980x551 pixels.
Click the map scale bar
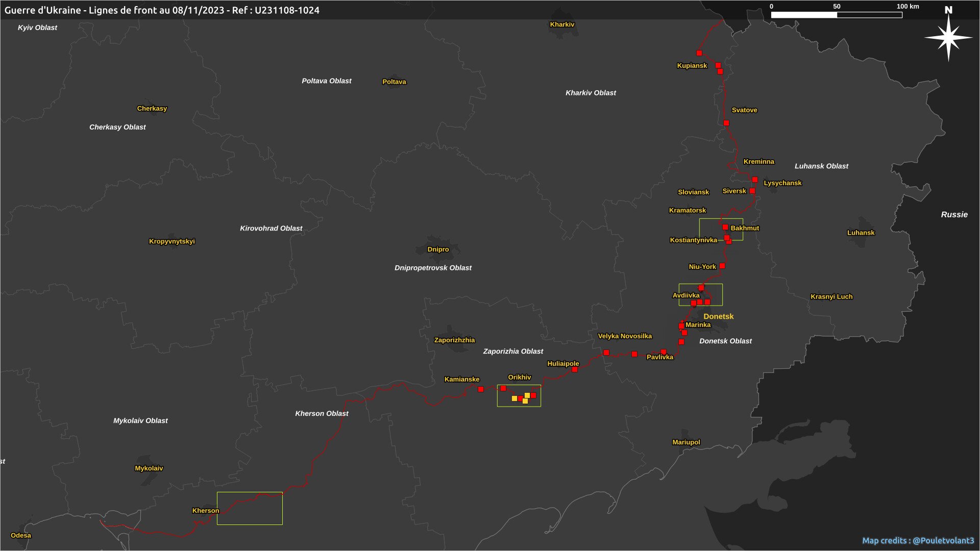click(837, 15)
